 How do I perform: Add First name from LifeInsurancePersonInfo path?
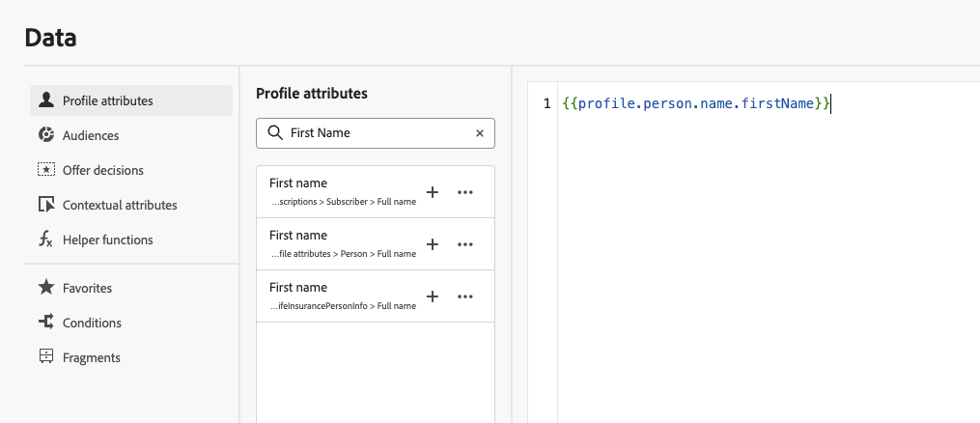pos(432,296)
